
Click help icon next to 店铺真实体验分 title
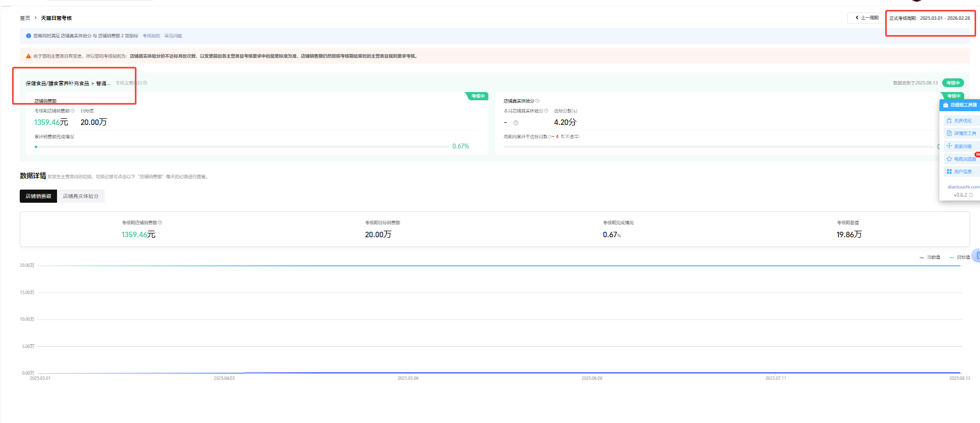[537, 101]
